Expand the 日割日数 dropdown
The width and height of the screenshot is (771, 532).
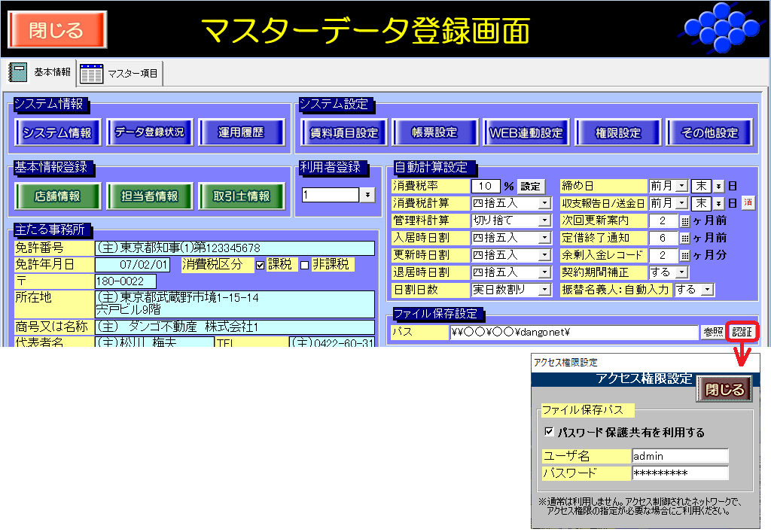coord(544,290)
